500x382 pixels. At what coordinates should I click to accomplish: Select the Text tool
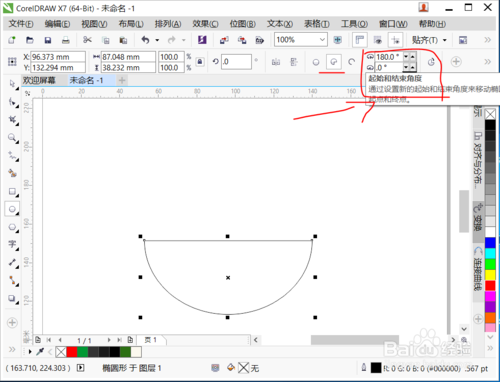tap(12, 244)
